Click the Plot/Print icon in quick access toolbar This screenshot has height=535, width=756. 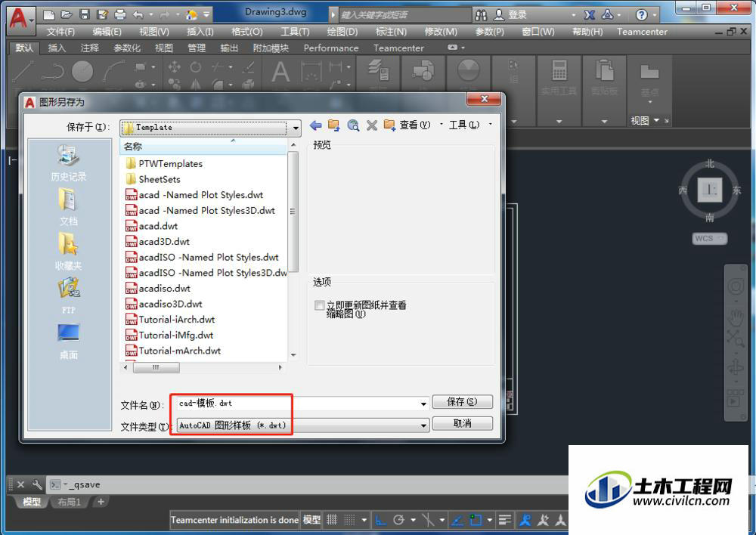coord(119,15)
